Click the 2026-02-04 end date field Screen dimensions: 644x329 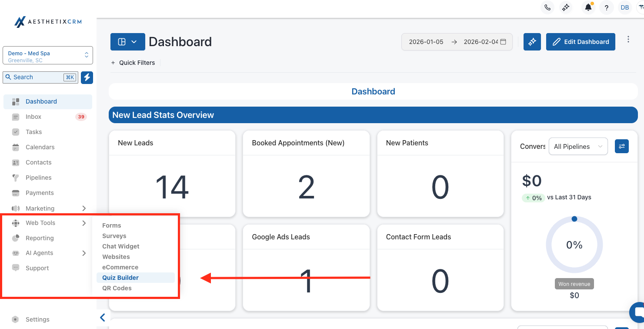[x=480, y=42]
